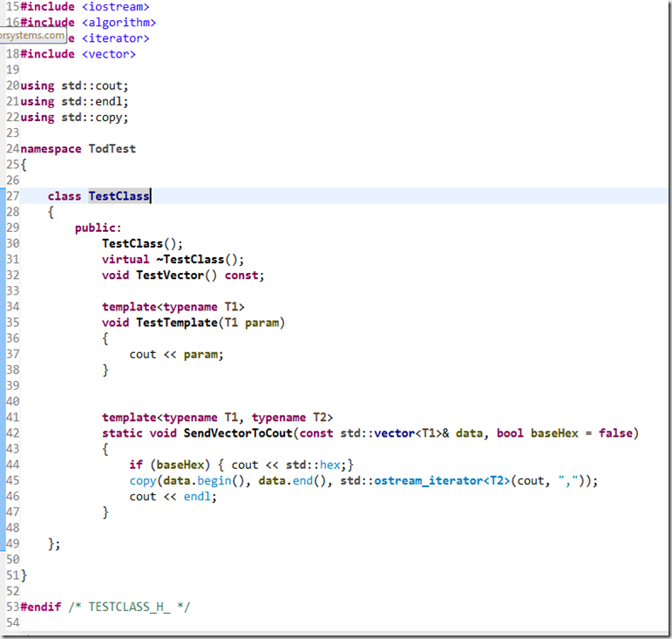Click '#include <algorithm>' on line 16

[88, 23]
